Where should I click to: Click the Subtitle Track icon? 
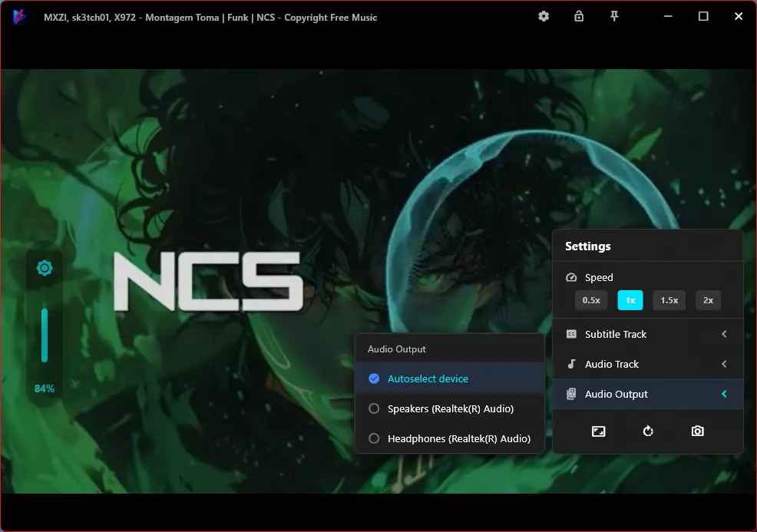tap(571, 334)
